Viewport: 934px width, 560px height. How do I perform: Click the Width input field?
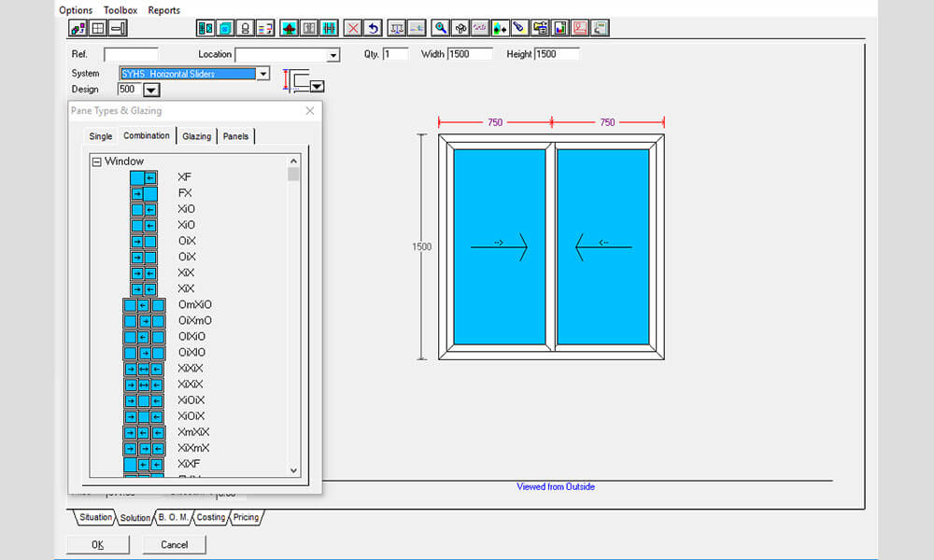click(470, 53)
